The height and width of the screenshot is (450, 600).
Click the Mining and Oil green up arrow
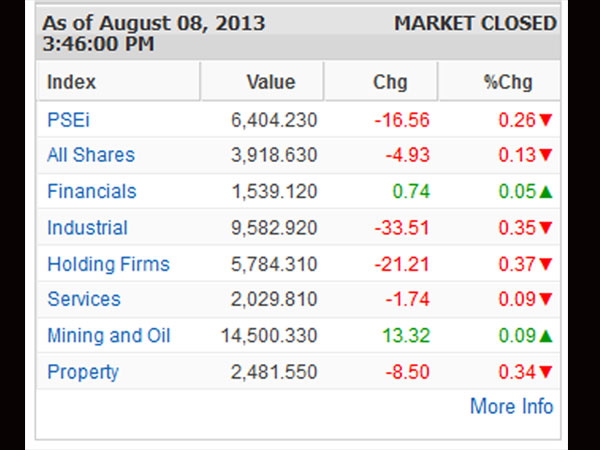coord(546,336)
